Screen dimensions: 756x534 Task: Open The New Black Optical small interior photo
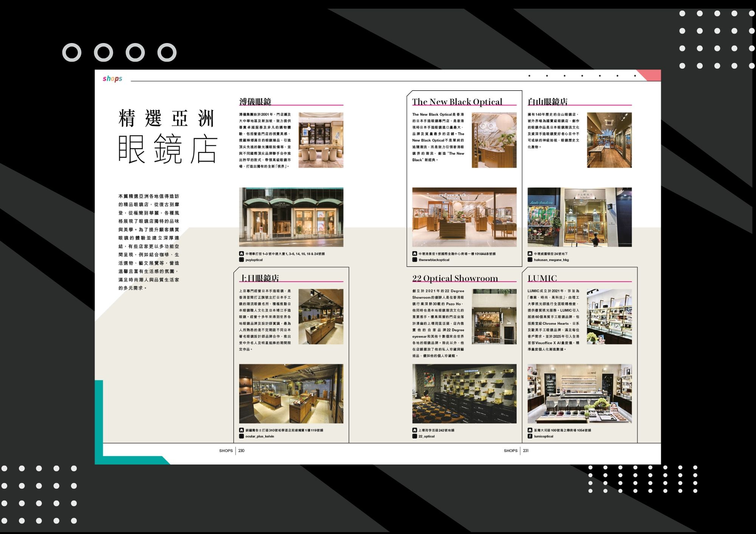tap(494, 140)
